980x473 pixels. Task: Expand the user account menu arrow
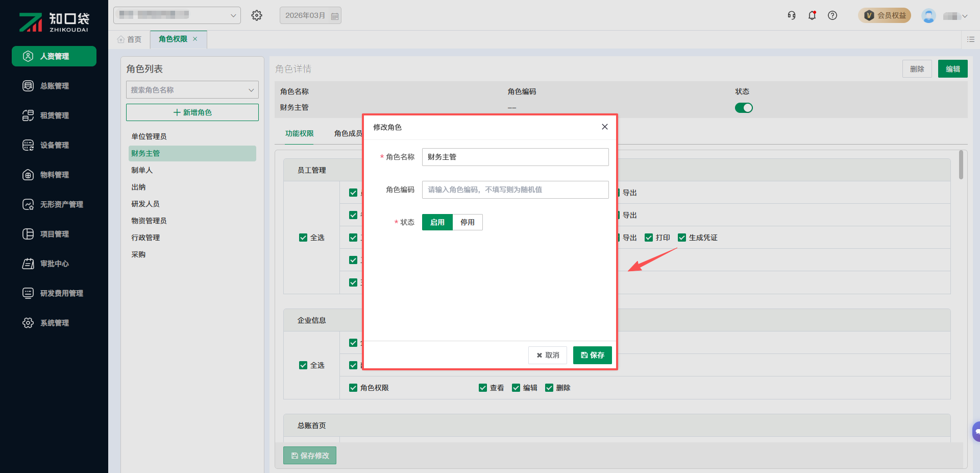pos(965,16)
